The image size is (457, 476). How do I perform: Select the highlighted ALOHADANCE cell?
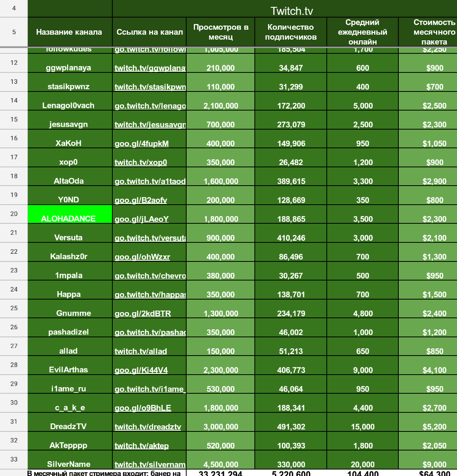click(x=70, y=214)
